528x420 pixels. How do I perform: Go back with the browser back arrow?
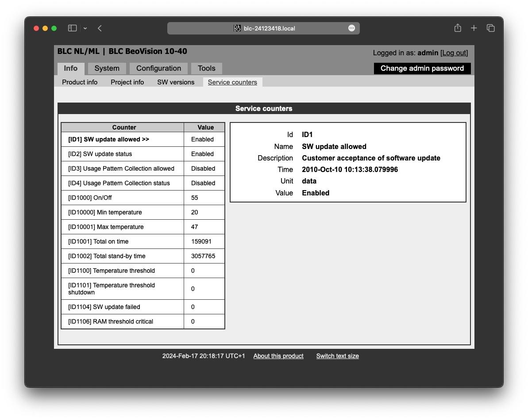coord(100,28)
